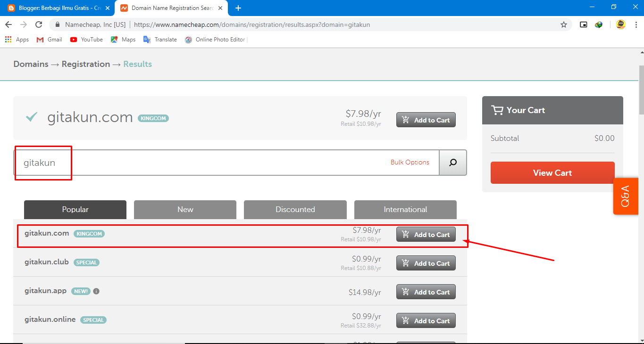Open the Chrome profile avatar
Viewport: 644px width, 344px height.
(621, 25)
